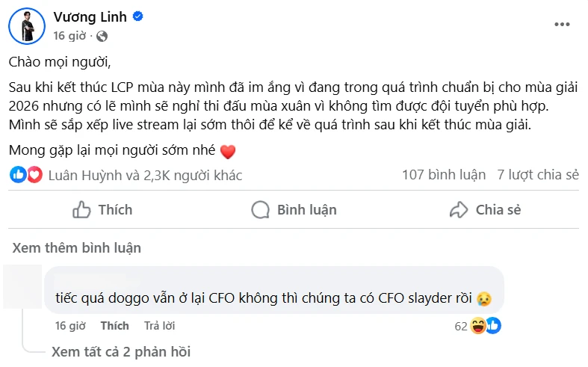588x367 pixels.
Task: Open Vương Linh's profile name link
Action: tap(87, 16)
